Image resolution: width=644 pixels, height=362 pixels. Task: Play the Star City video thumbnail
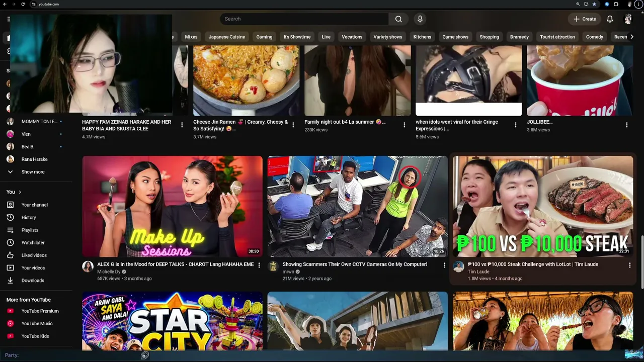[x=173, y=321]
